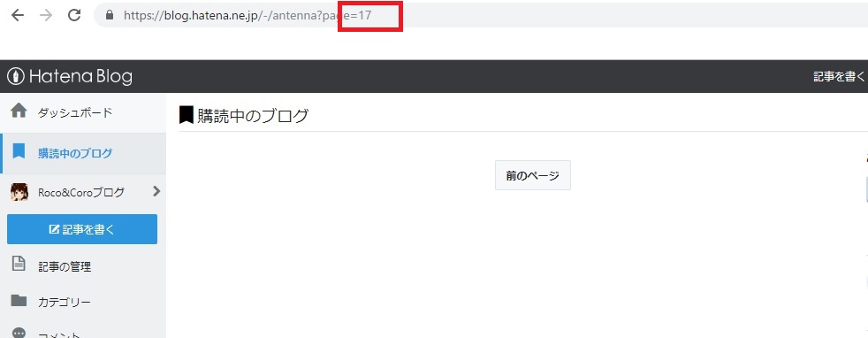The image size is (868, 338).
Task: Click the padlock site security icon
Action: (x=110, y=16)
